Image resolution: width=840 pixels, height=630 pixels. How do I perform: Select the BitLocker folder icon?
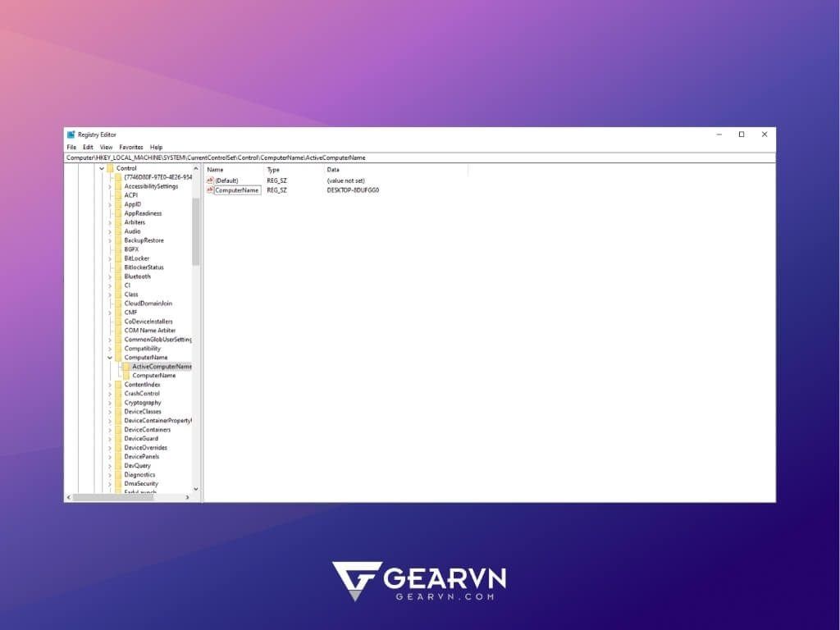click(120, 258)
